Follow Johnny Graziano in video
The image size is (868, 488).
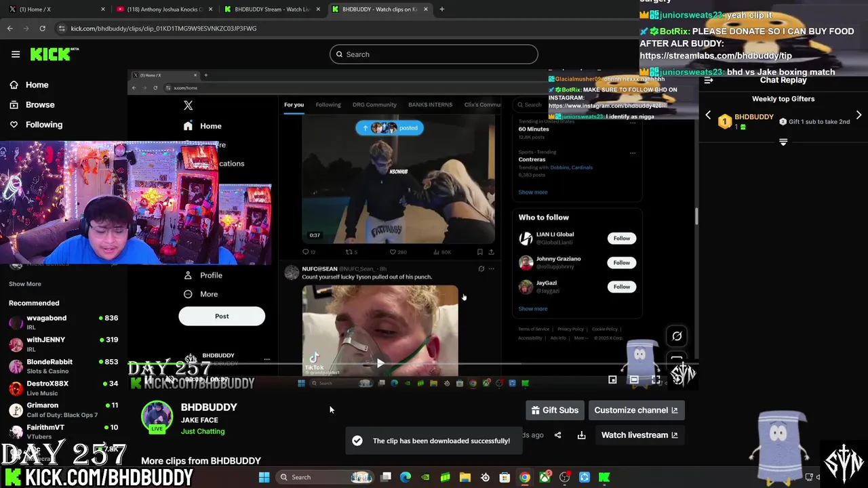click(x=622, y=263)
